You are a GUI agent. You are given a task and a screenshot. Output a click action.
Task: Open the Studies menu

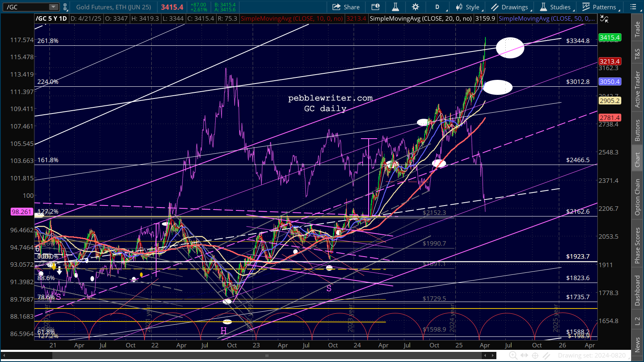click(x=556, y=7)
